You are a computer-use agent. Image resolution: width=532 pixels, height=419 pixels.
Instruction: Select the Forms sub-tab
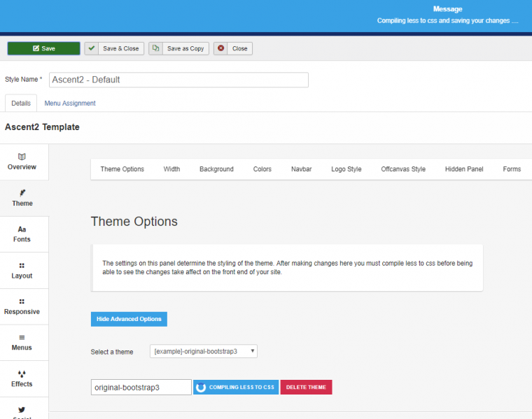[512, 169]
